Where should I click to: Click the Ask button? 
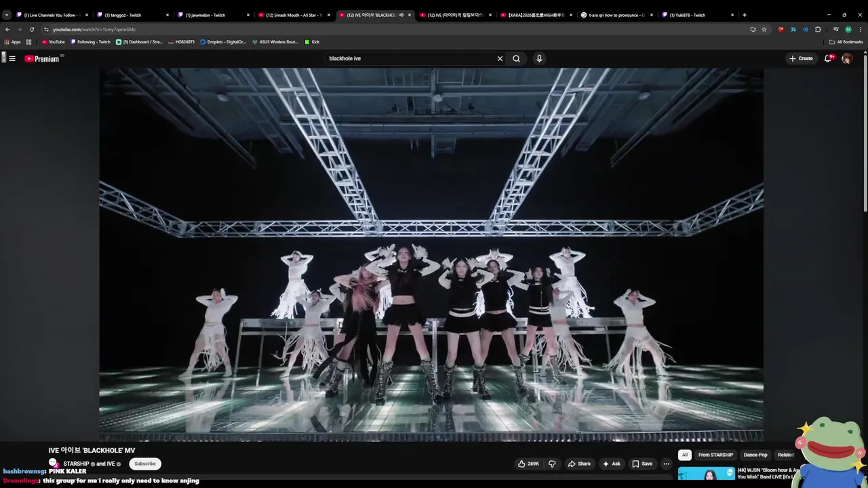point(611,464)
